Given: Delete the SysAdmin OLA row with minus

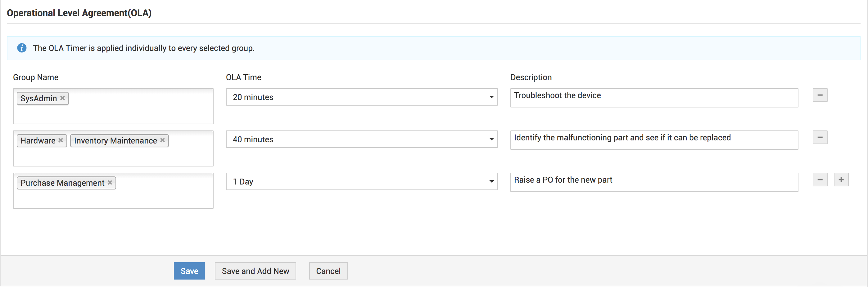Looking at the screenshot, I should point(820,95).
